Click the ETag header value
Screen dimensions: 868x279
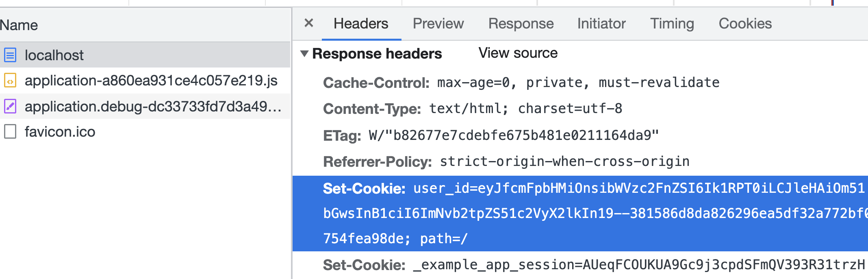(514, 135)
